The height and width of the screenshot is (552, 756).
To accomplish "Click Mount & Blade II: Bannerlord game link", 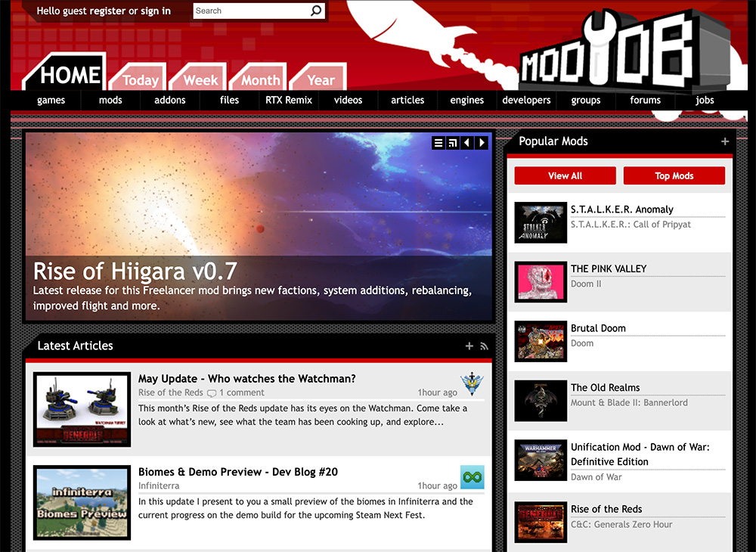I will click(x=629, y=402).
